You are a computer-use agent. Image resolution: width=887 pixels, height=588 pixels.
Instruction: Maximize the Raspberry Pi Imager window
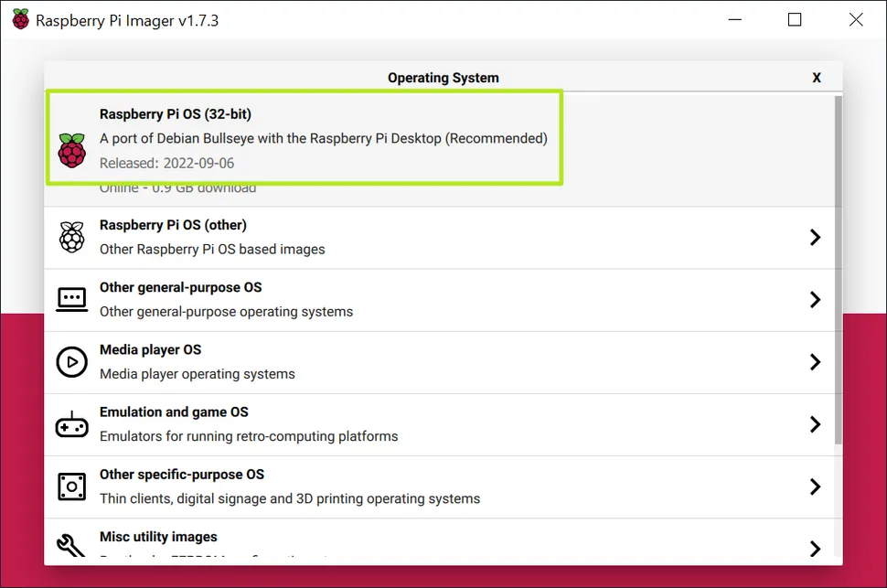[x=795, y=20]
